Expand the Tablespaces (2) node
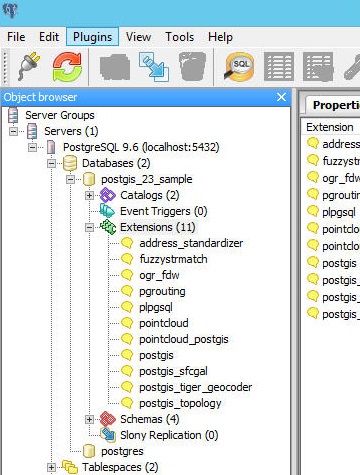 51,467
